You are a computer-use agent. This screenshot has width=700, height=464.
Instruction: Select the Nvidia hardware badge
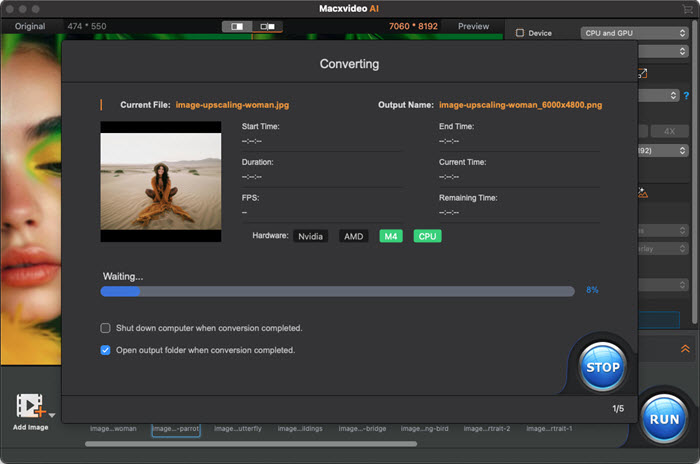pyautogui.click(x=310, y=236)
